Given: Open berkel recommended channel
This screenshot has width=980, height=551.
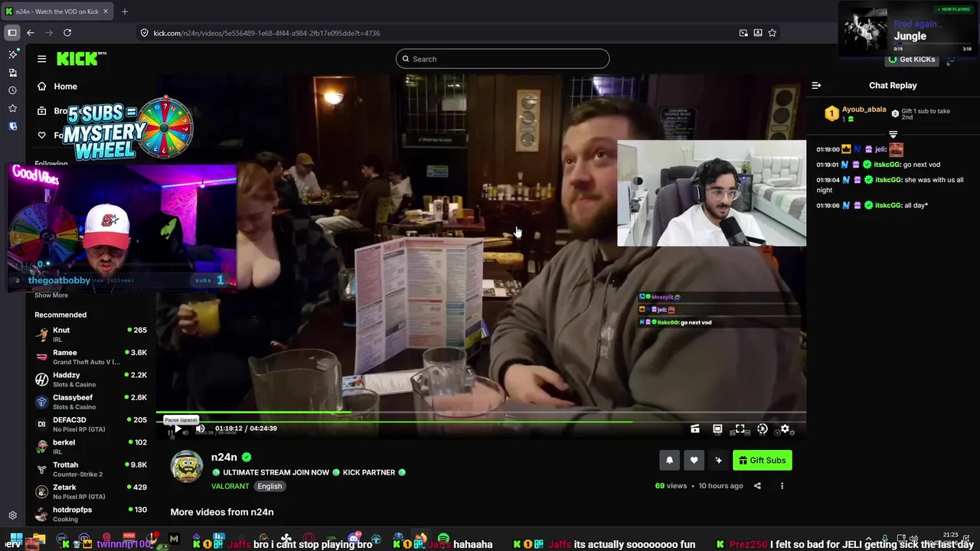Looking at the screenshot, I should click(x=91, y=446).
